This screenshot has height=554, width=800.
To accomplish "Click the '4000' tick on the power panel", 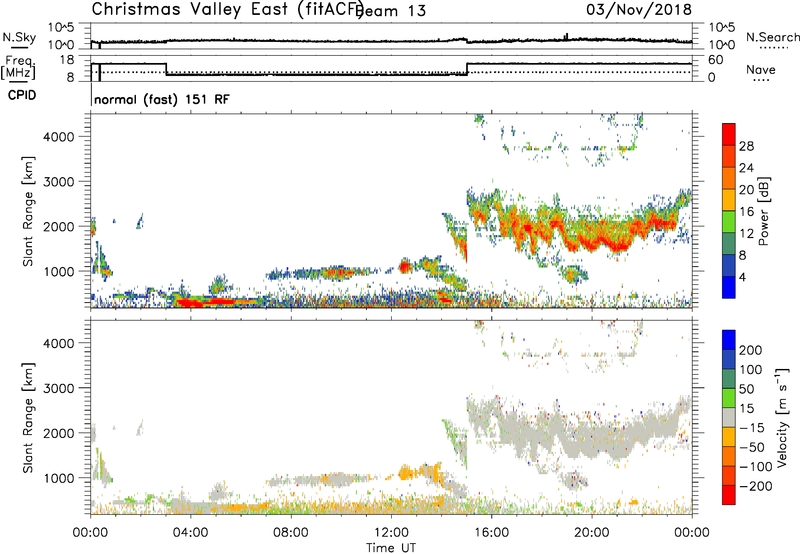I will tap(58, 137).
